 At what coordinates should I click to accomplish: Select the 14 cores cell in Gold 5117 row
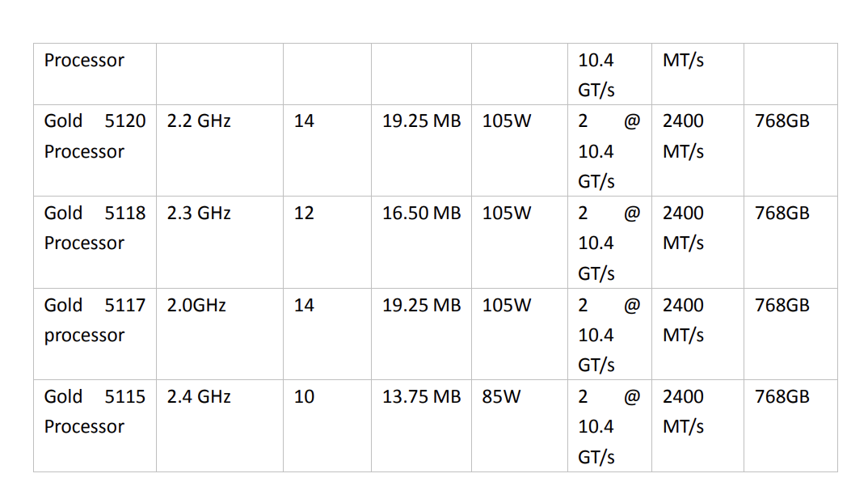click(304, 306)
